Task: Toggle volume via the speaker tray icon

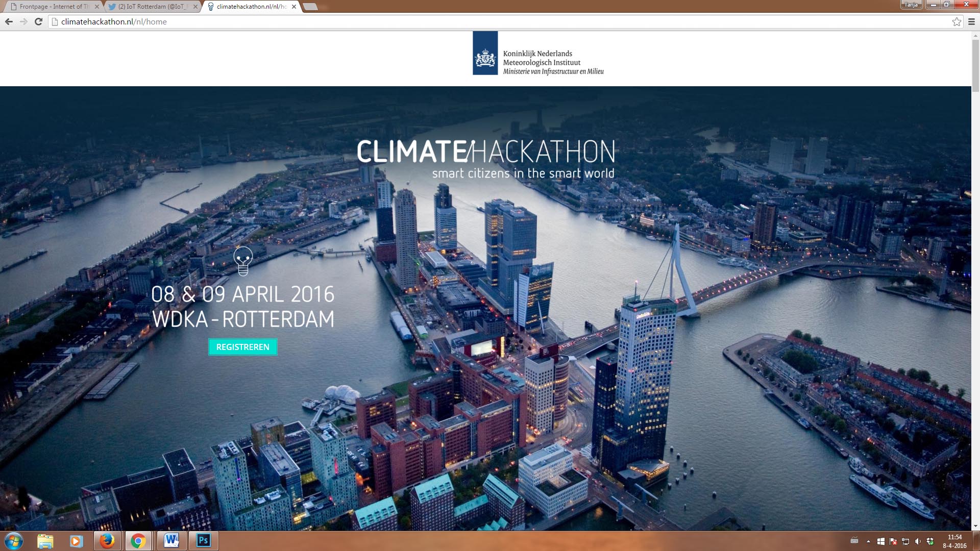Action: 918,541
